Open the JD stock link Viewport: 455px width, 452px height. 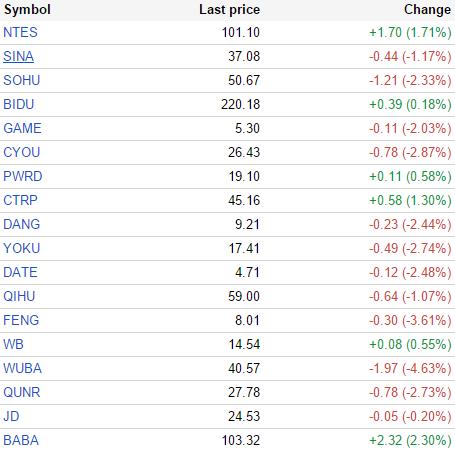pos(11,416)
